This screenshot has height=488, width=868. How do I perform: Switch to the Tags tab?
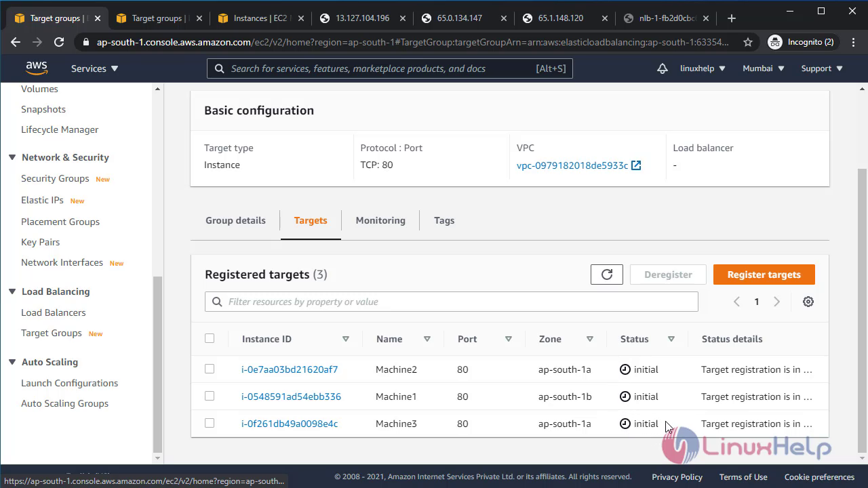pos(444,220)
